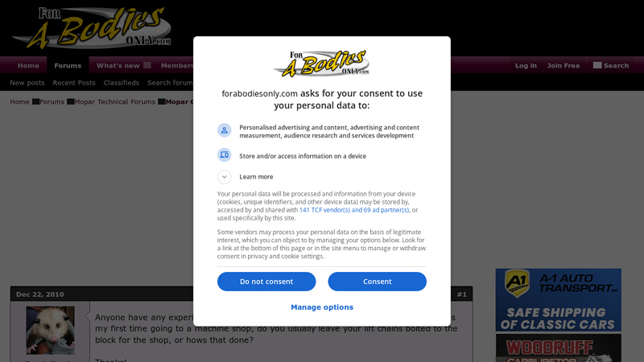Open the 141 TCF vendors link

tap(354, 210)
